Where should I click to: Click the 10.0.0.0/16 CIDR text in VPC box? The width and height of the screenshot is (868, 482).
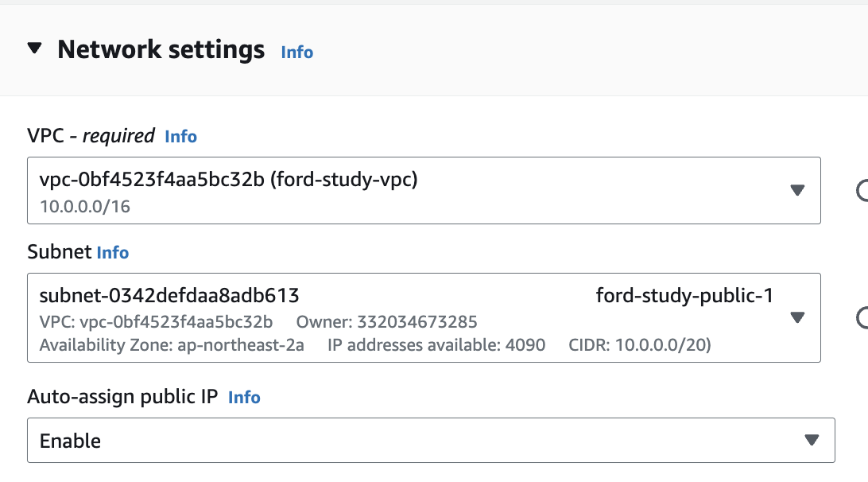pos(85,207)
